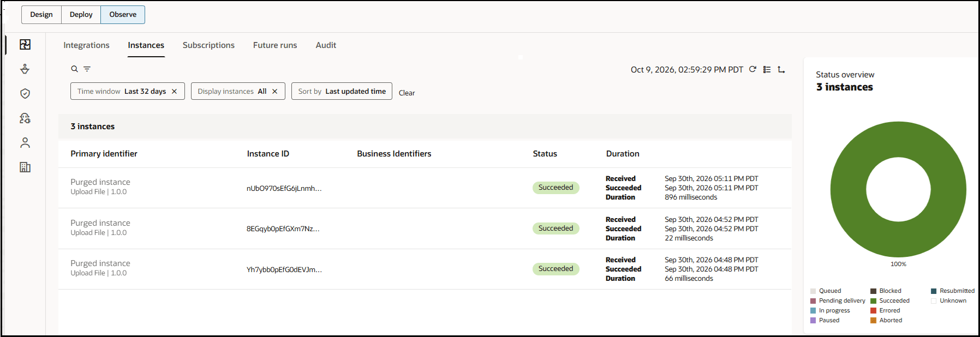Viewport: 980px width, 337px height.
Task: Click the Status overview heading
Action: [x=845, y=75]
